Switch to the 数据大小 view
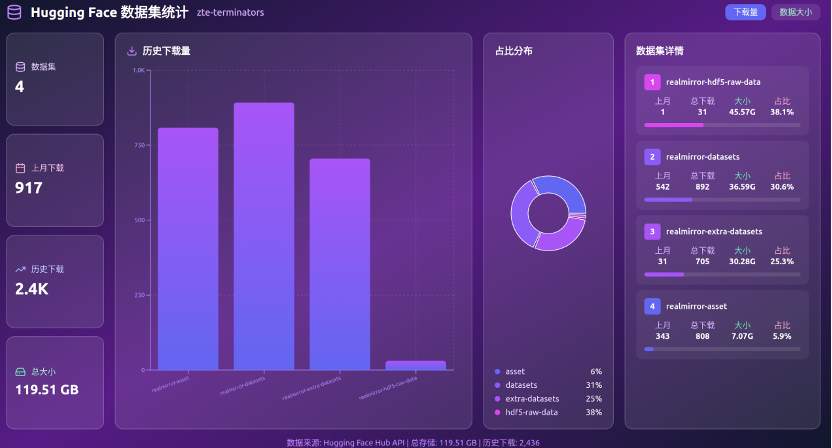This screenshot has height=448, width=832. (x=795, y=12)
